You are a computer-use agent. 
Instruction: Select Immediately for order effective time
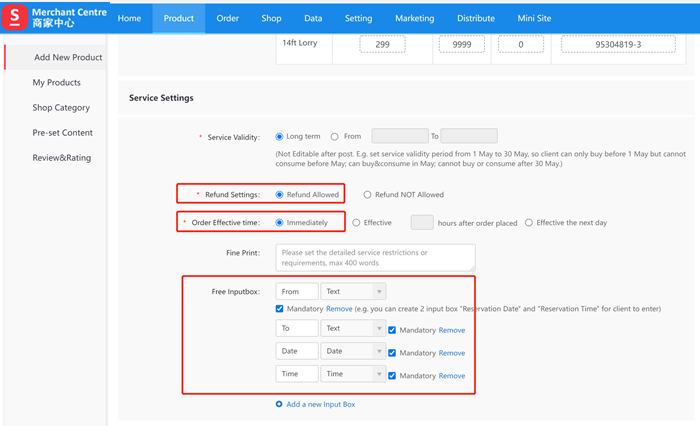(279, 223)
